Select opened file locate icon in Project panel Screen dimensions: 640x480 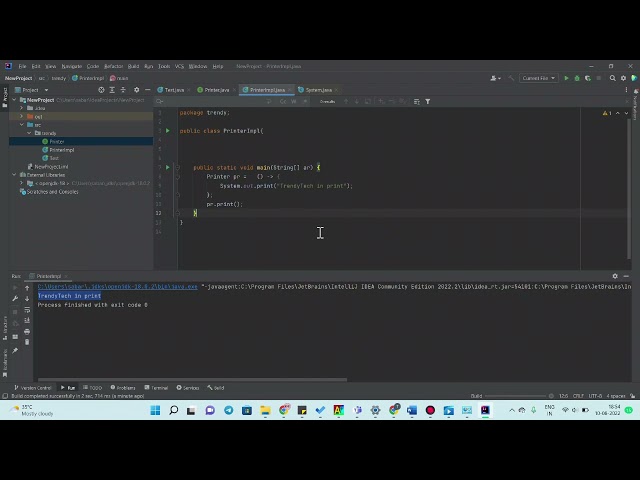(101, 90)
